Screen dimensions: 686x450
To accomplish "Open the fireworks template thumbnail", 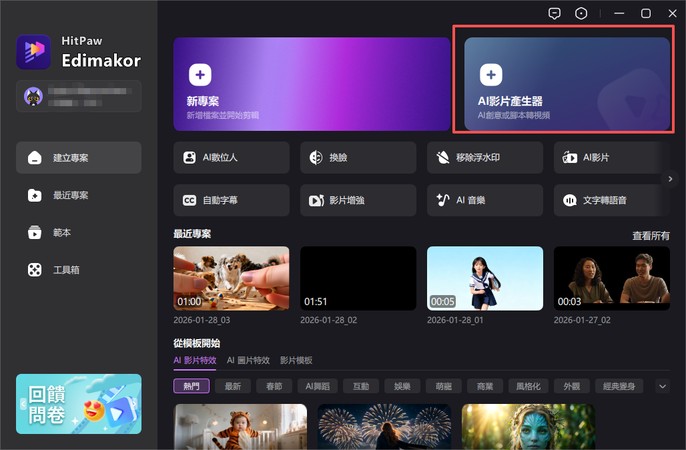I will click(x=384, y=426).
